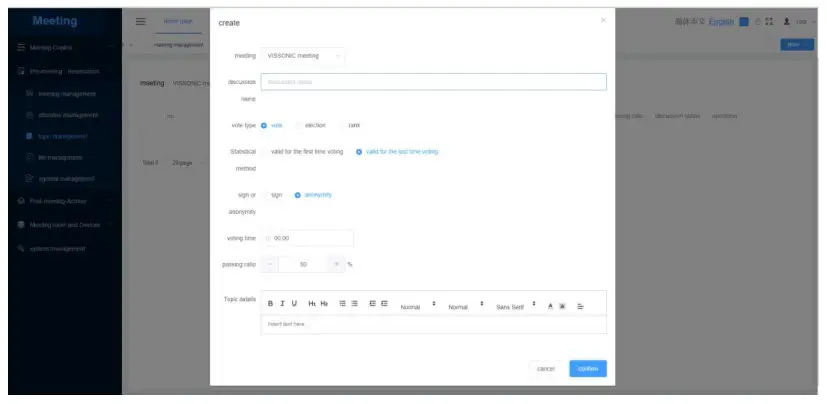This screenshot has height=404, width=827.
Task: Click the file management sidebar icon
Action: pos(30,157)
